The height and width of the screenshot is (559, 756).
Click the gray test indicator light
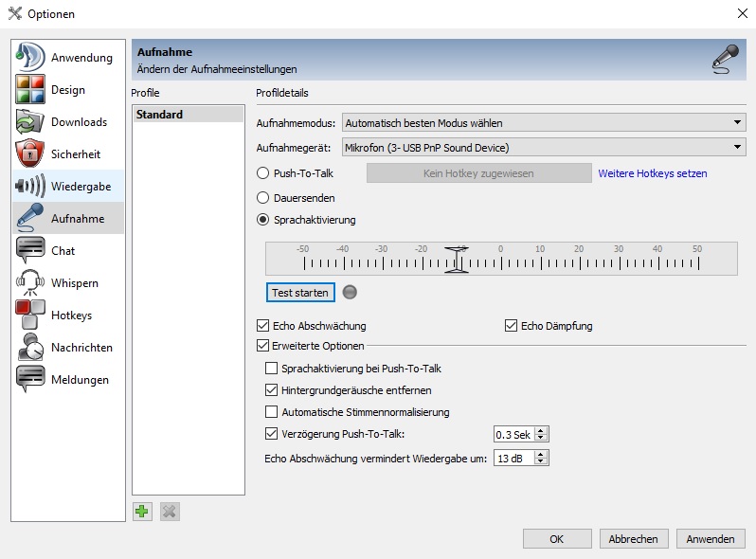point(350,292)
